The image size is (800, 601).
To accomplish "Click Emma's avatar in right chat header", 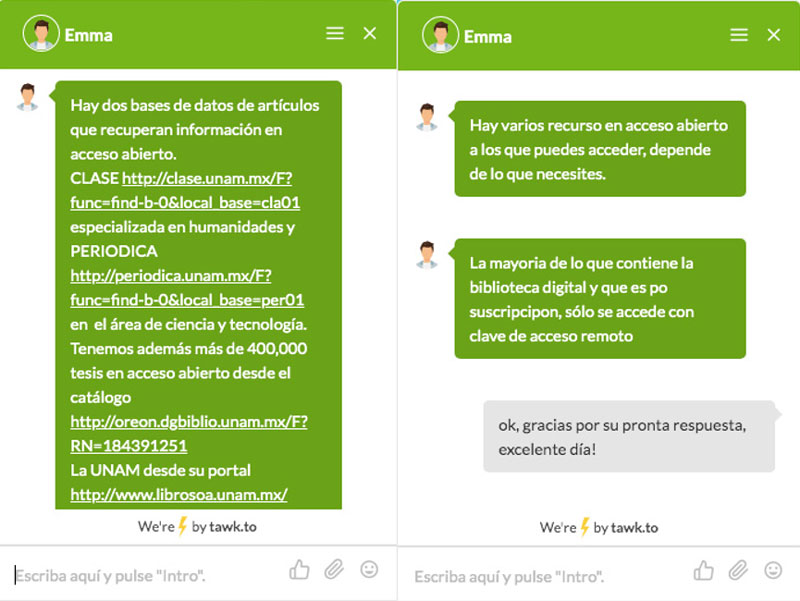I will point(440,35).
